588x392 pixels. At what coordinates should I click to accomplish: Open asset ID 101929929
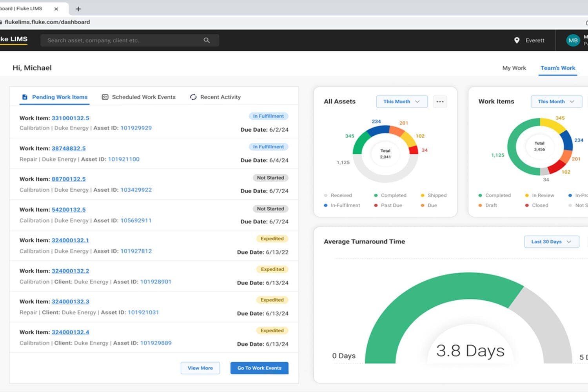(x=136, y=128)
